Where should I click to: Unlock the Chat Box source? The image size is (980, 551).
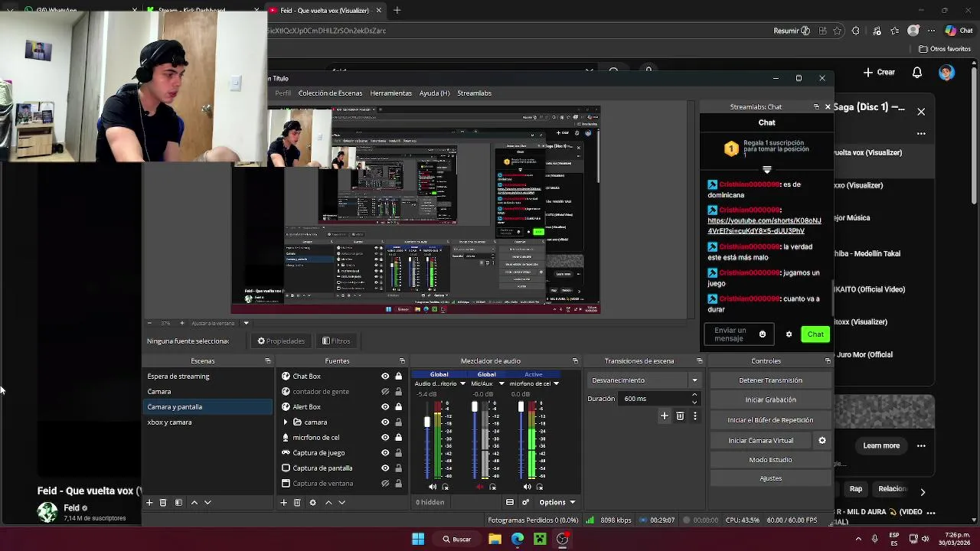(398, 377)
